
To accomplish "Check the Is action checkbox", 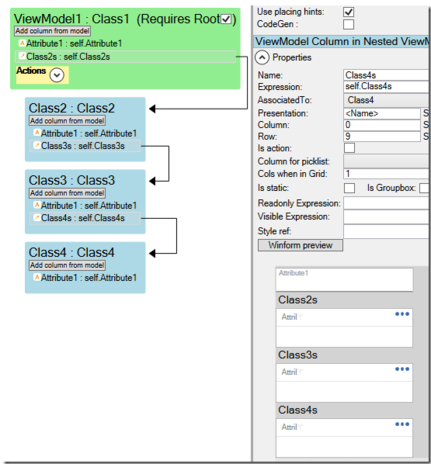I will pos(349,148).
